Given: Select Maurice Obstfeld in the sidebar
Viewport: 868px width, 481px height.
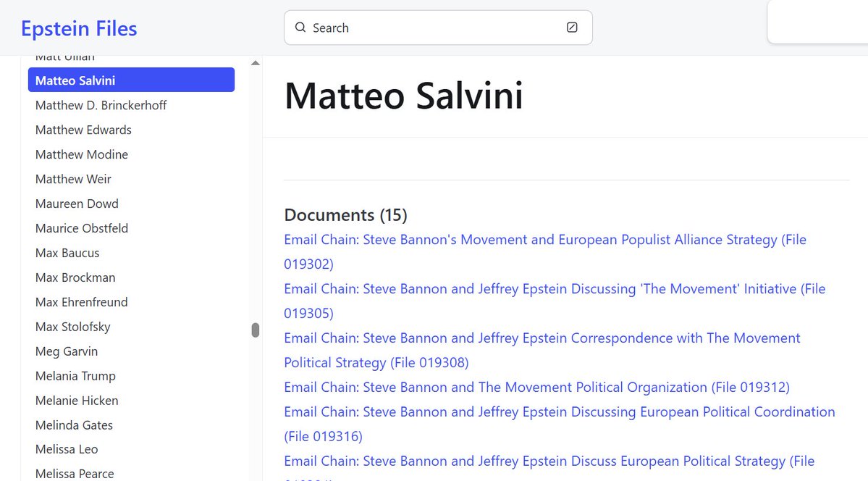Looking at the screenshot, I should click(x=81, y=228).
